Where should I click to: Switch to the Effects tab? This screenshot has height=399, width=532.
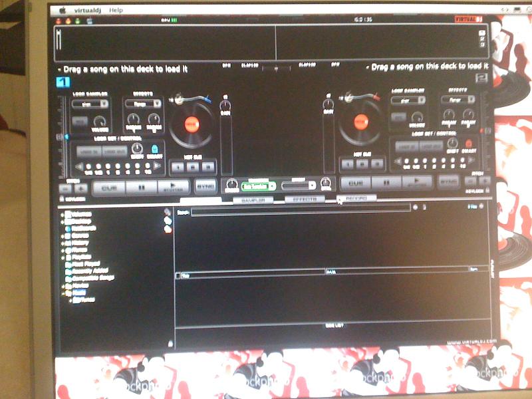[305, 199]
